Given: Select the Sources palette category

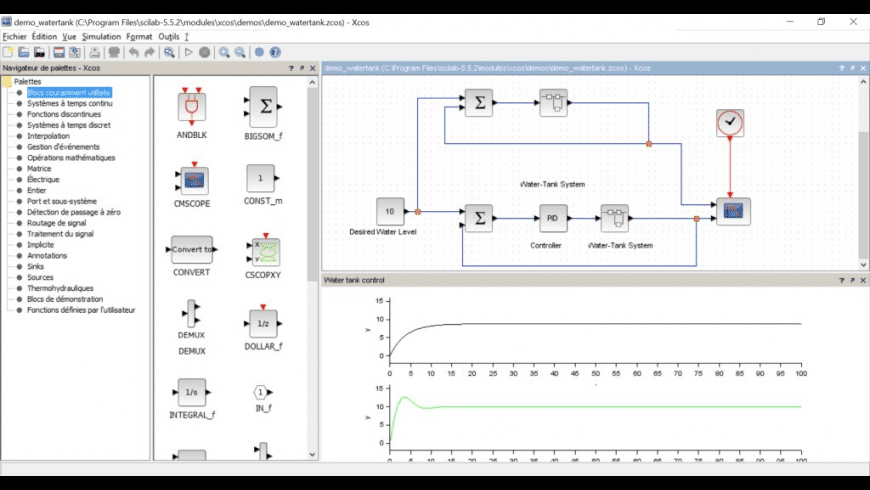Looking at the screenshot, I should point(40,277).
